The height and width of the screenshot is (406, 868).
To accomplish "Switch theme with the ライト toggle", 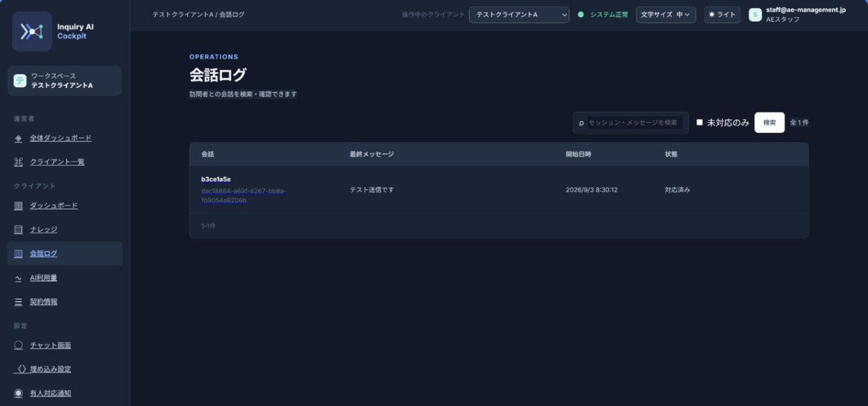I will (x=722, y=14).
